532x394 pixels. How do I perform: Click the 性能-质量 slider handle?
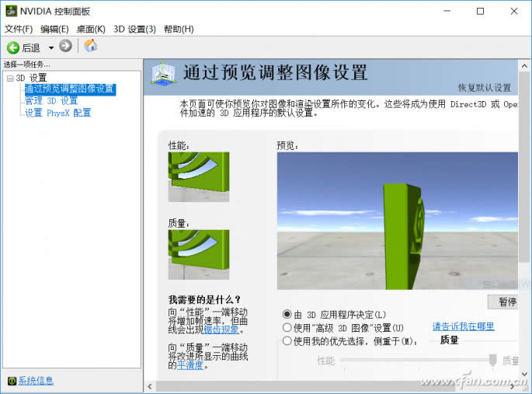click(x=492, y=360)
